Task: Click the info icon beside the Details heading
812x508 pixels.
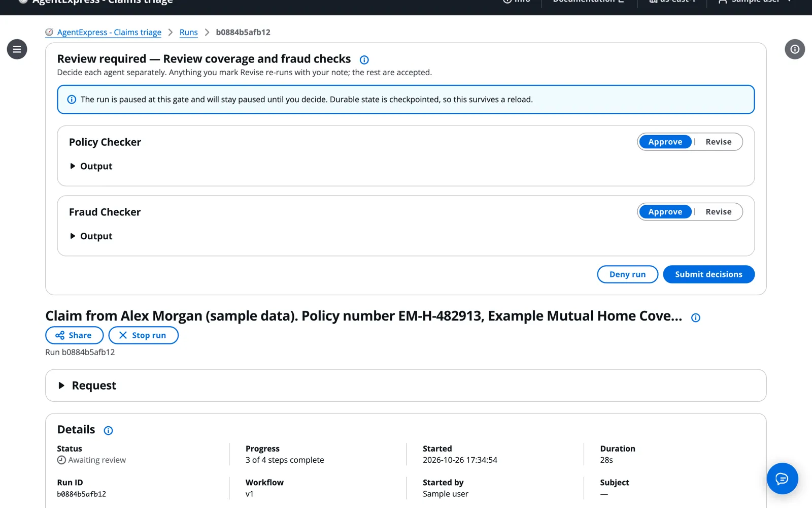Action: point(108,431)
